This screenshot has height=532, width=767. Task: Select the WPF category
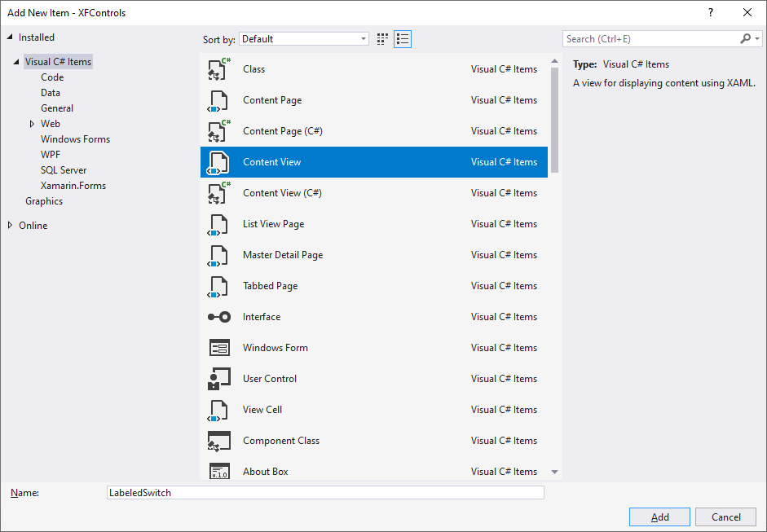(51, 155)
